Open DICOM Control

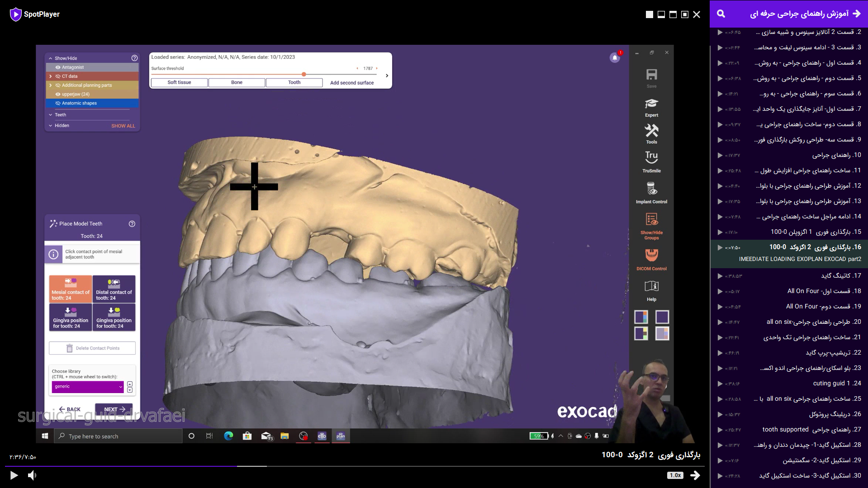coord(651,259)
